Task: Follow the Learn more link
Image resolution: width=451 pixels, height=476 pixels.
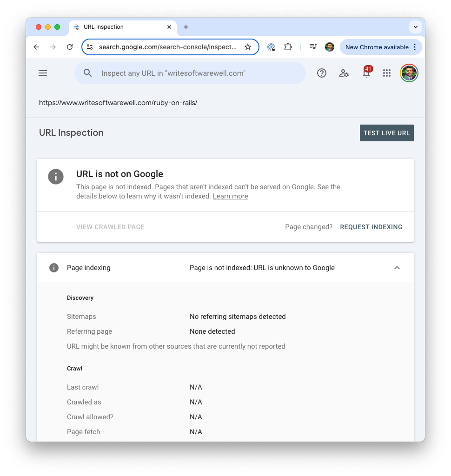Action: click(x=230, y=197)
